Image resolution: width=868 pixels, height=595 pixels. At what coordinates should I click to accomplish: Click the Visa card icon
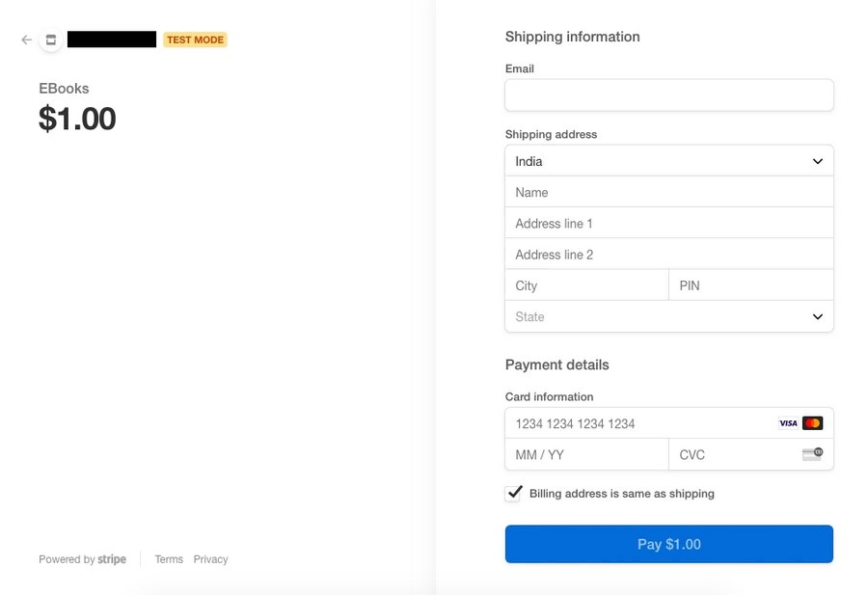786,422
